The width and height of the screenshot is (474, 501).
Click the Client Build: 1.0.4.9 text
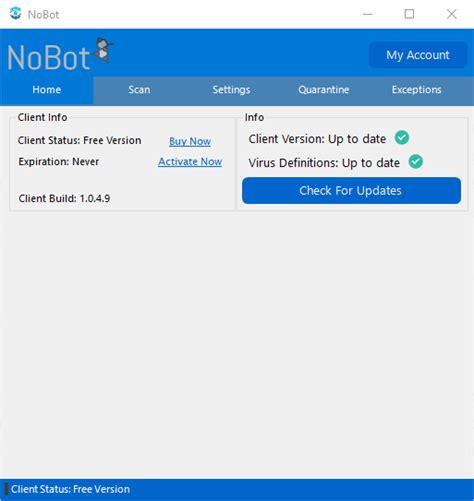click(64, 199)
